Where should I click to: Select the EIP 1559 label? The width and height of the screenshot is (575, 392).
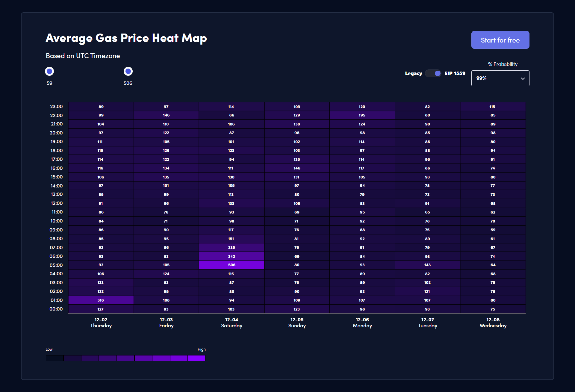pyautogui.click(x=455, y=73)
